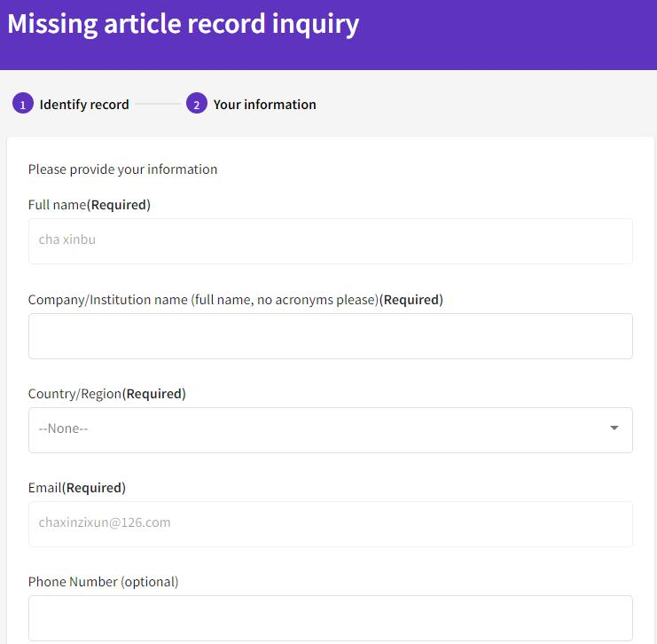Click the step 2 circle icon
The width and height of the screenshot is (657, 644).
click(x=197, y=105)
